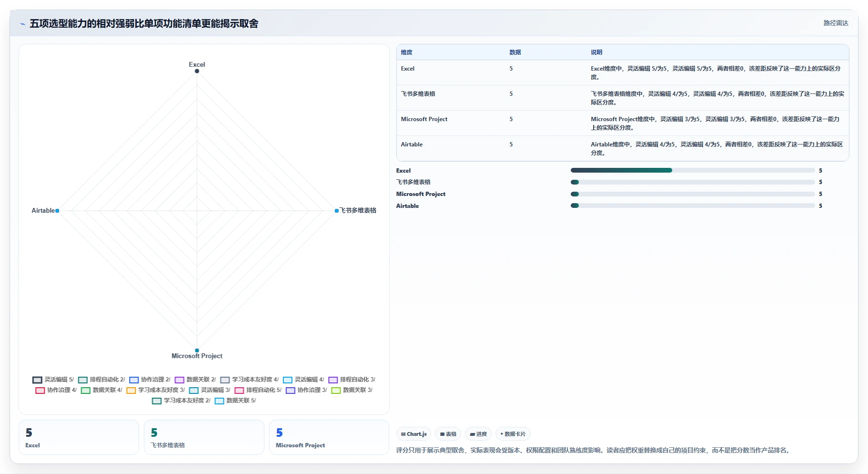Viewport: 868px width, 474px height.
Task: Click the Excel label beside the progress bars
Action: [x=403, y=171]
